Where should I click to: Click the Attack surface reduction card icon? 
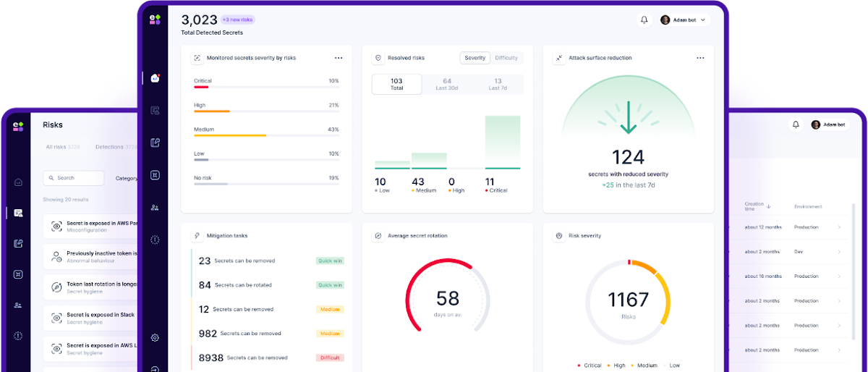558,58
